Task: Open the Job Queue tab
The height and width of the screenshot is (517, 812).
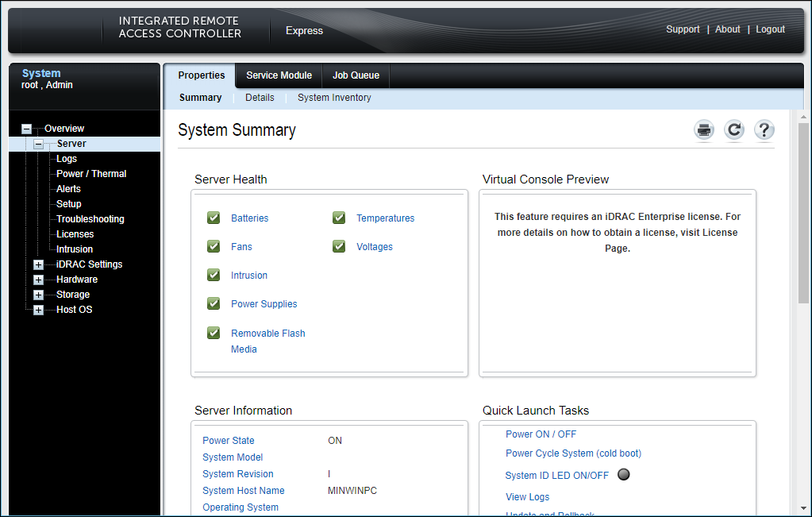Action: (356, 75)
